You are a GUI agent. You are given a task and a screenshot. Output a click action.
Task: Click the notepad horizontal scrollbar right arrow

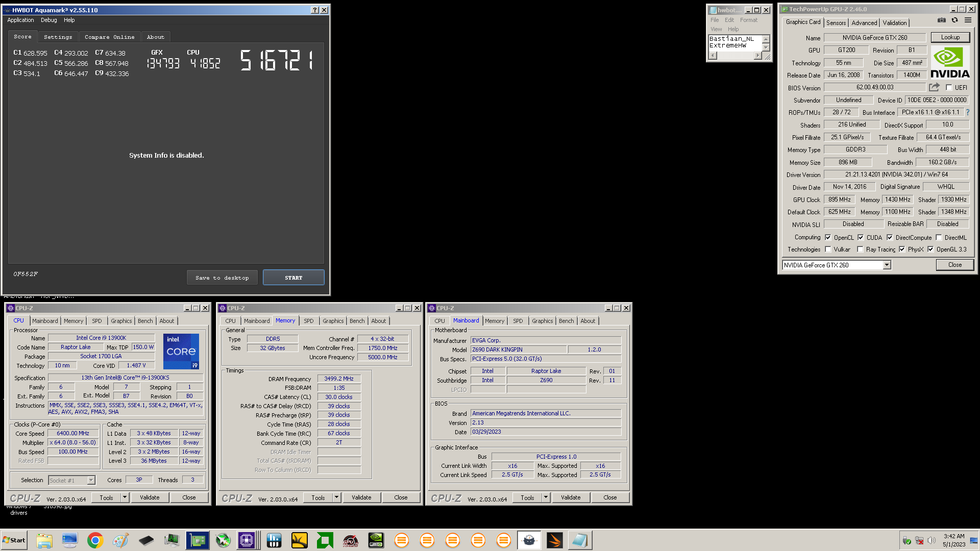(757, 56)
